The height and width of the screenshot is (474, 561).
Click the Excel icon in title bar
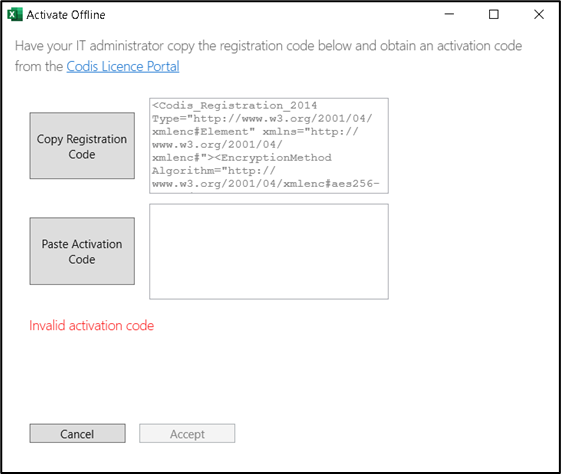click(15, 15)
